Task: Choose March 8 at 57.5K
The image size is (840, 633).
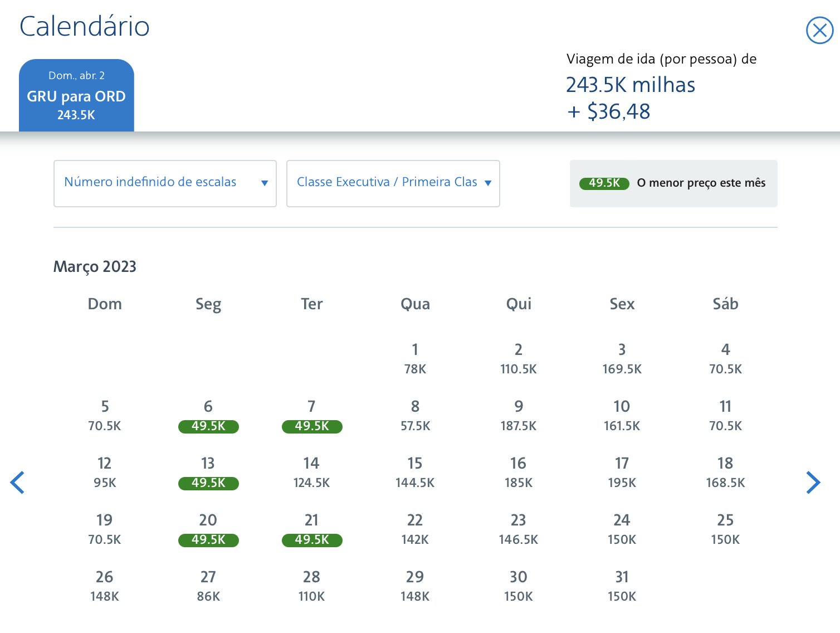Action: tap(415, 416)
